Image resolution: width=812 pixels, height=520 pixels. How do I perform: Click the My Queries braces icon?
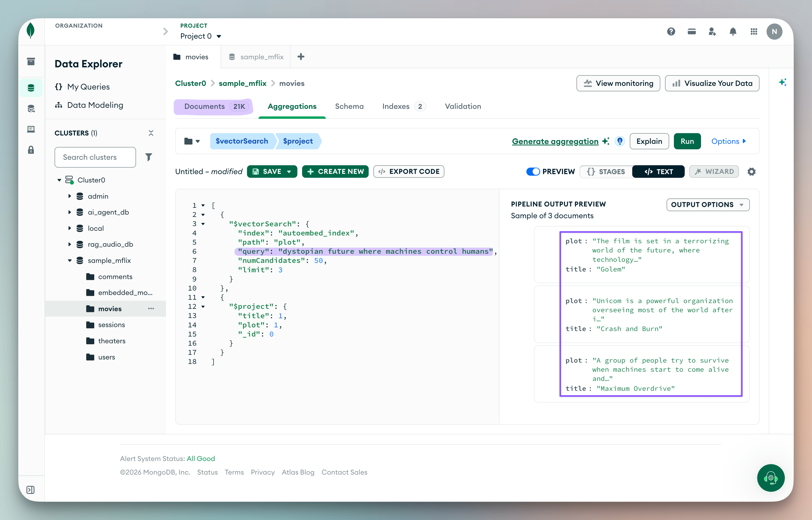click(58, 87)
